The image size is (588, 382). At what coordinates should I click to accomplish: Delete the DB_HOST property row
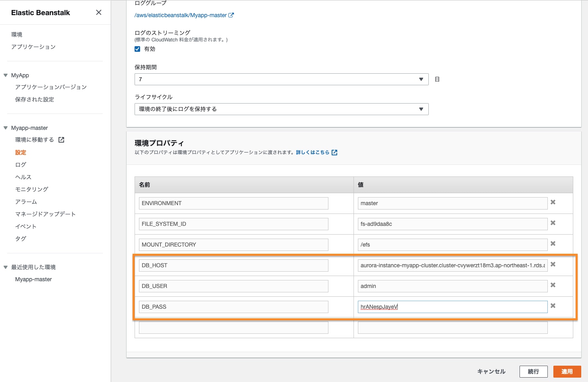click(553, 264)
